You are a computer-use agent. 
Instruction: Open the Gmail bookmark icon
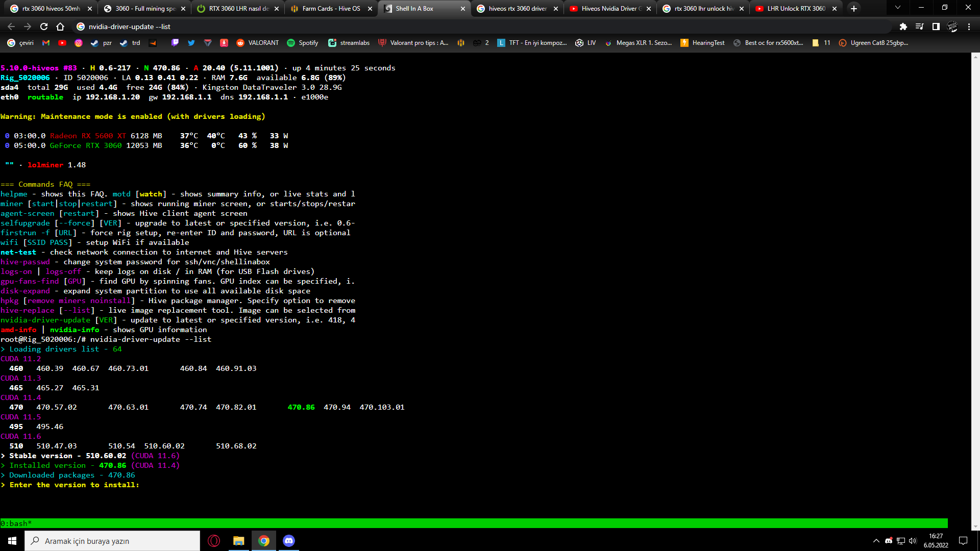coord(46,43)
